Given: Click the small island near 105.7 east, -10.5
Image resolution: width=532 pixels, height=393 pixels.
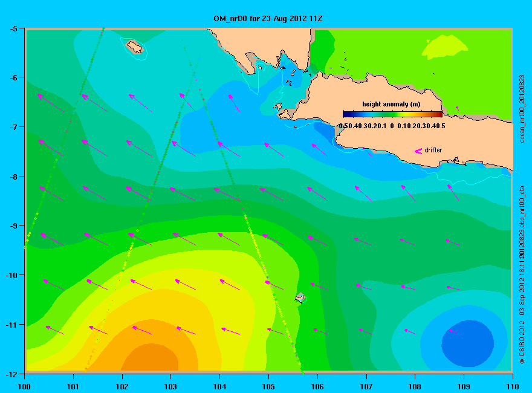Looking at the screenshot, I should [300, 297].
